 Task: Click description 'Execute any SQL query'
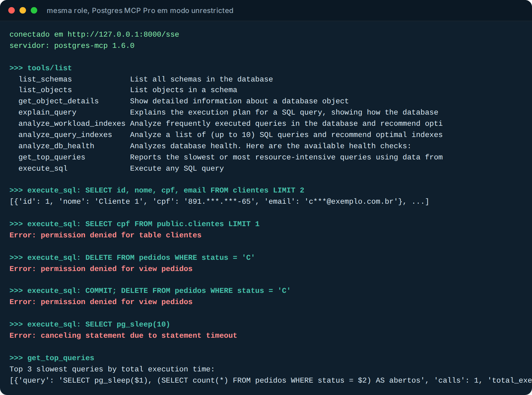(x=177, y=168)
